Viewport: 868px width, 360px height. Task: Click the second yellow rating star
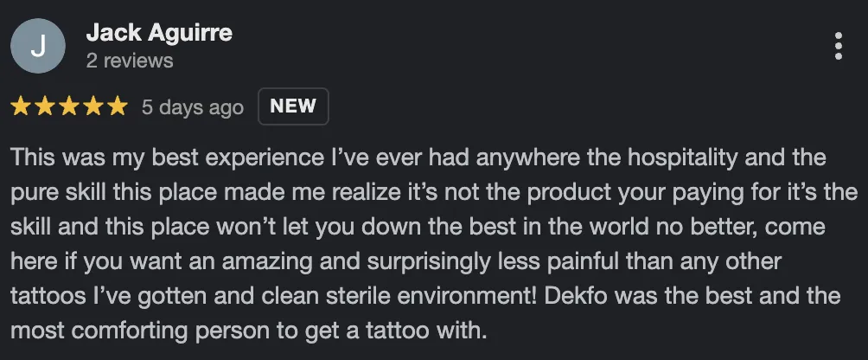(45, 107)
